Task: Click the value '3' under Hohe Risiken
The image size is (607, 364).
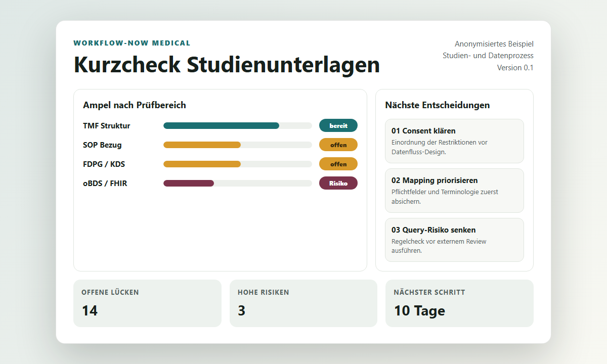Action: [x=242, y=310]
